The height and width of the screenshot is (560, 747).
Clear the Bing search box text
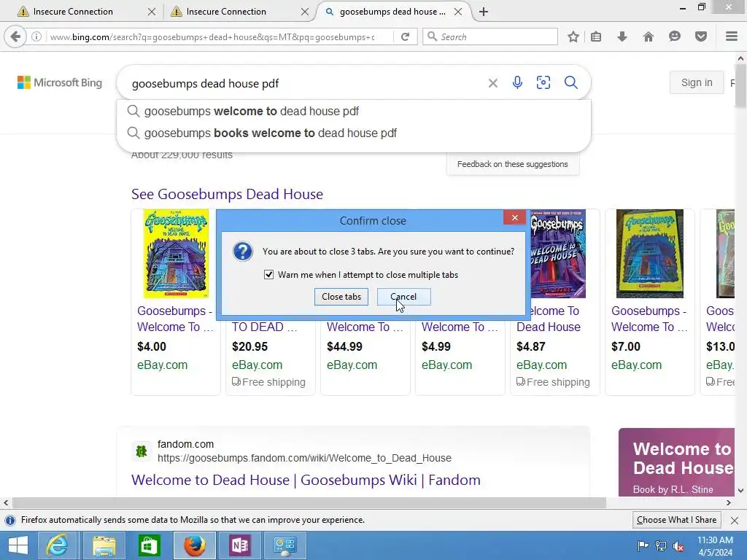pyautogui.click(x=493, y=83)
